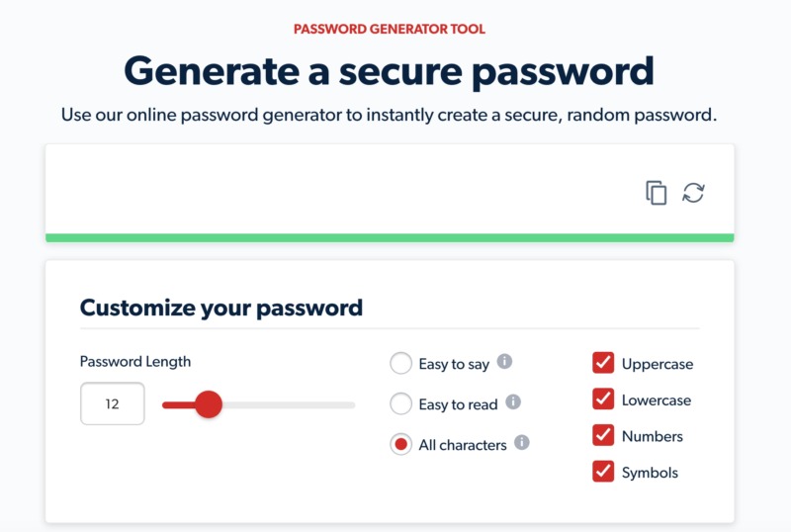Show info for All characters
The image size is (791, 532).
point(522,443)
